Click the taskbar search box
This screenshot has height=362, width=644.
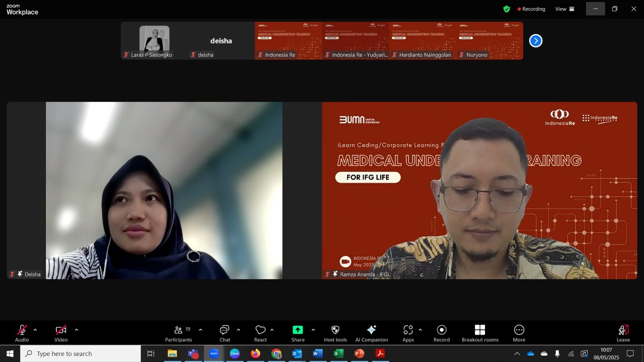80,354
